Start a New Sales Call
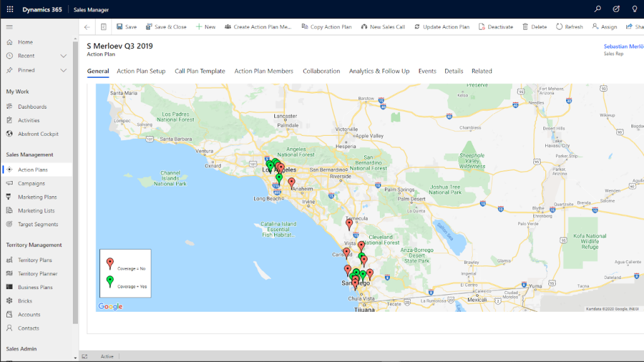 pyautogui.click(x=383, y=26)
